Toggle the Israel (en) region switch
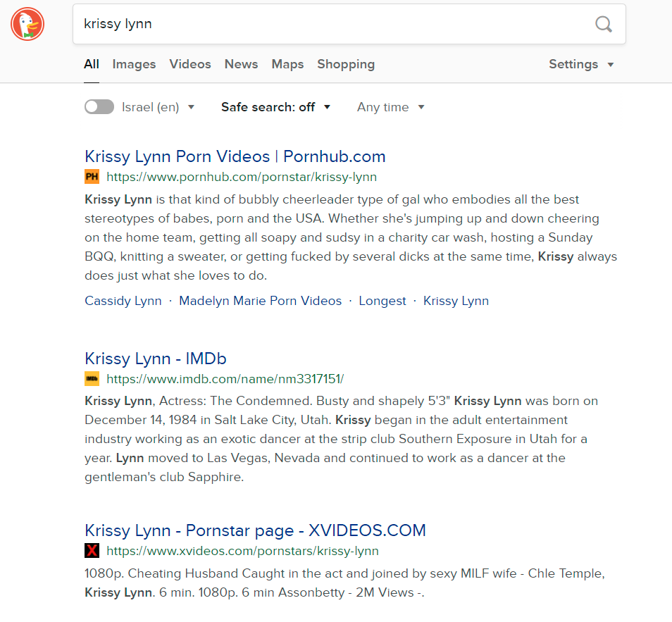 [x=99, y=107]
